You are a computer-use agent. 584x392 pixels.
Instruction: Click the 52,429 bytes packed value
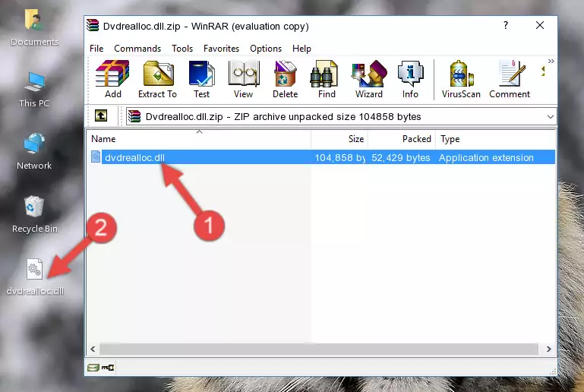coord(401,157)
